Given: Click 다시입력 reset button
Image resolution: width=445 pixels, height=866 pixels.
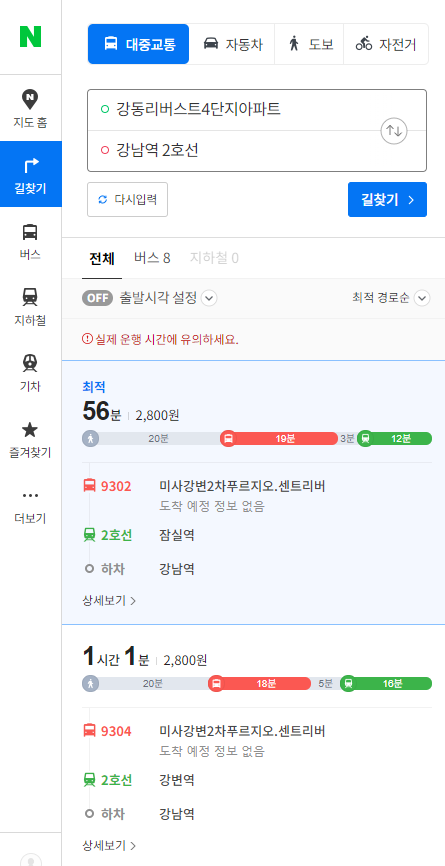Looking at the screenshot, I should (x=128, y=199).
